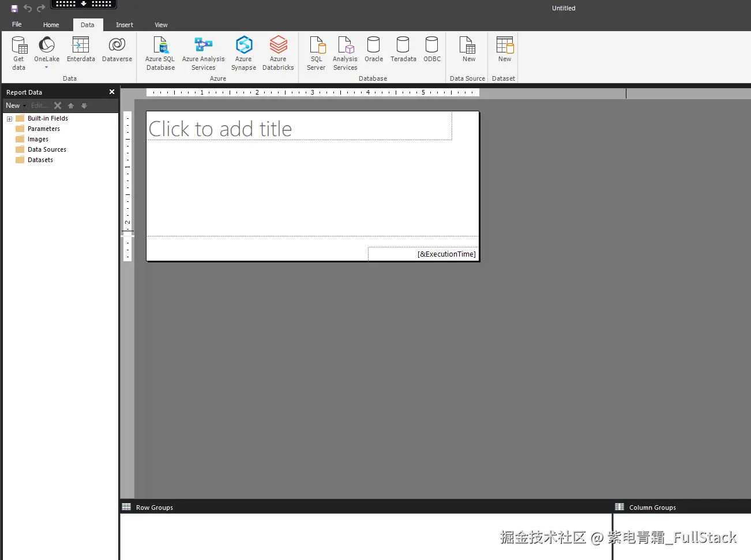Select the Azure Databricks connector
Viewport: 751px width, 560px height.
[x=278, y=53]
